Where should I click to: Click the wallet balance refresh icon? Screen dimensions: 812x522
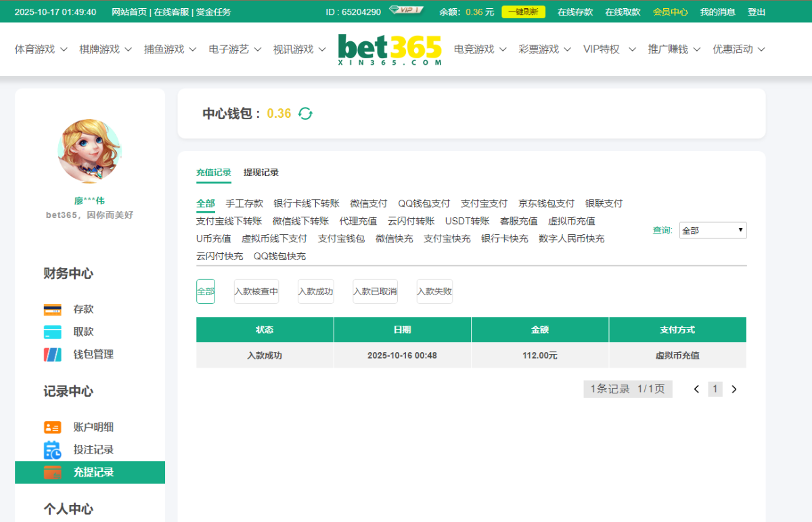pyautogui.click(x=305, y=114)
